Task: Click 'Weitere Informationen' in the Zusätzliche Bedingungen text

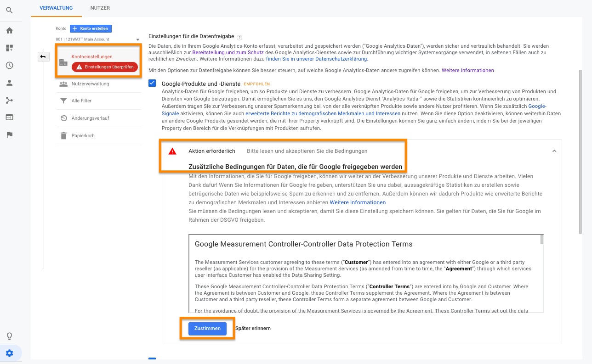Action: [x=358, y=202]
